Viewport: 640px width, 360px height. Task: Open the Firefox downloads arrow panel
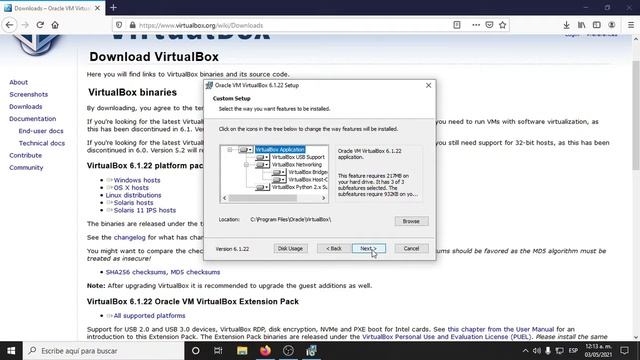click(567, 25)
